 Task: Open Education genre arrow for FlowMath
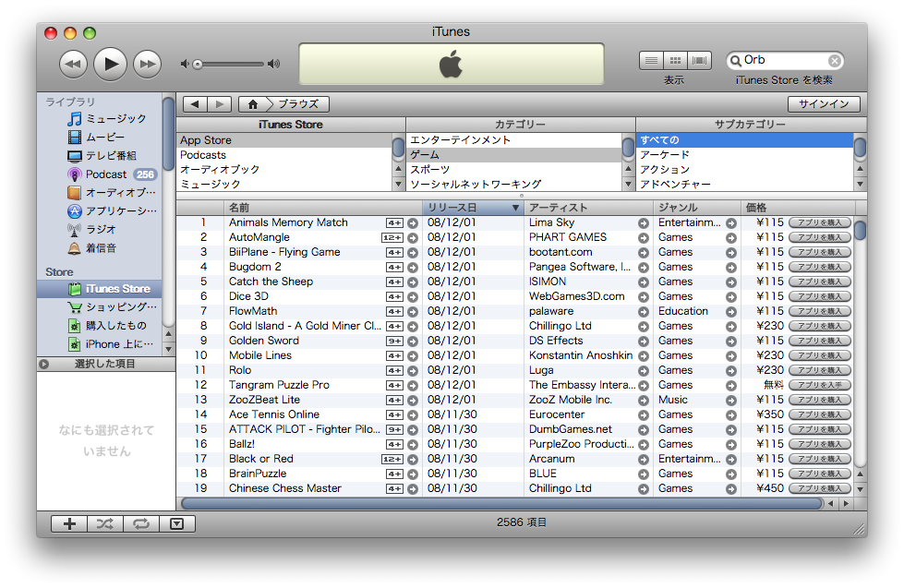pyautogui.click(x=731, y=312)
